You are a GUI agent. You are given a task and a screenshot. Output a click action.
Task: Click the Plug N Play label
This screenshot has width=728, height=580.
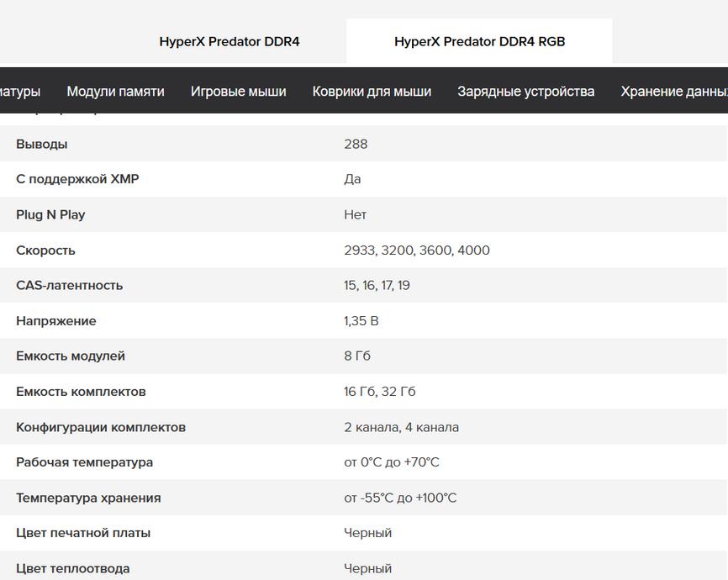(50, 215)
